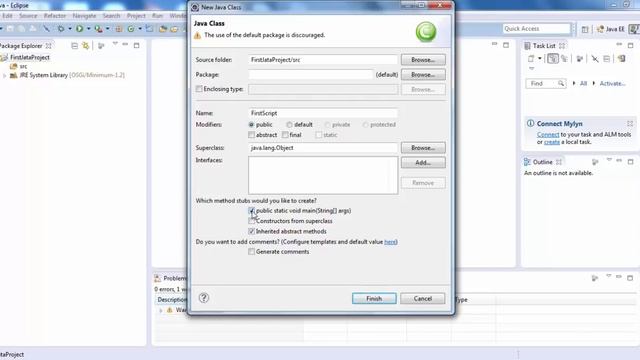Click the help question mark in dialog
Screen dimensions: 640x360
[x=204, y=298]
